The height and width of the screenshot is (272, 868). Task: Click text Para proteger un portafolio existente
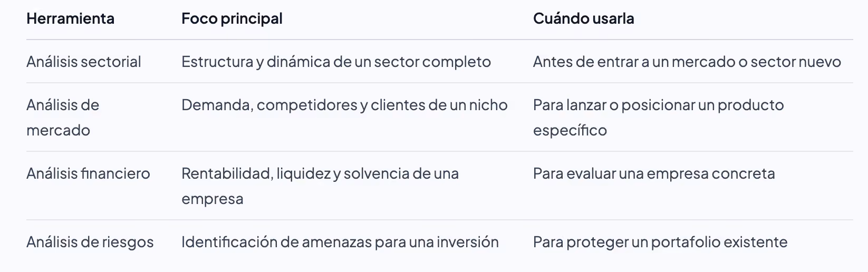[660, 242]
